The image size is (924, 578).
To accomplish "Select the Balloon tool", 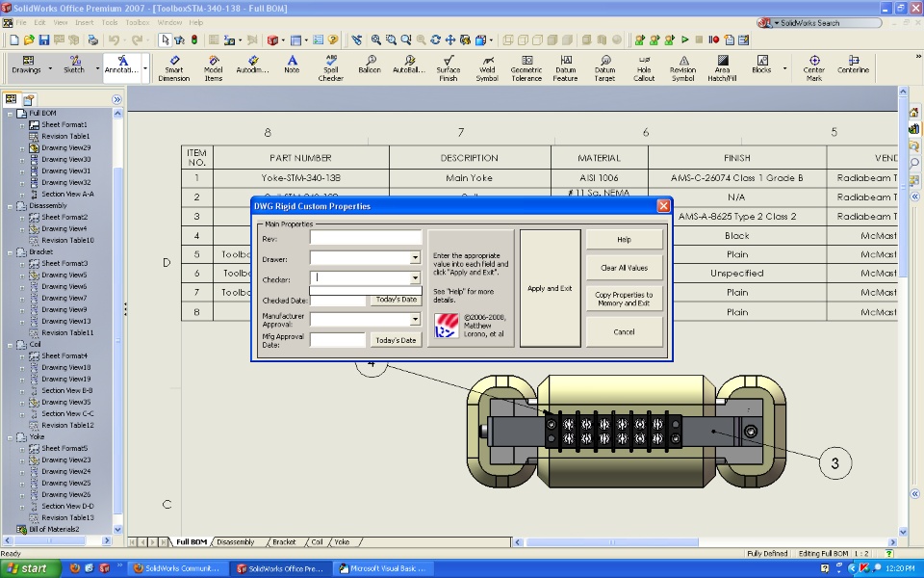I will [370, 65].
